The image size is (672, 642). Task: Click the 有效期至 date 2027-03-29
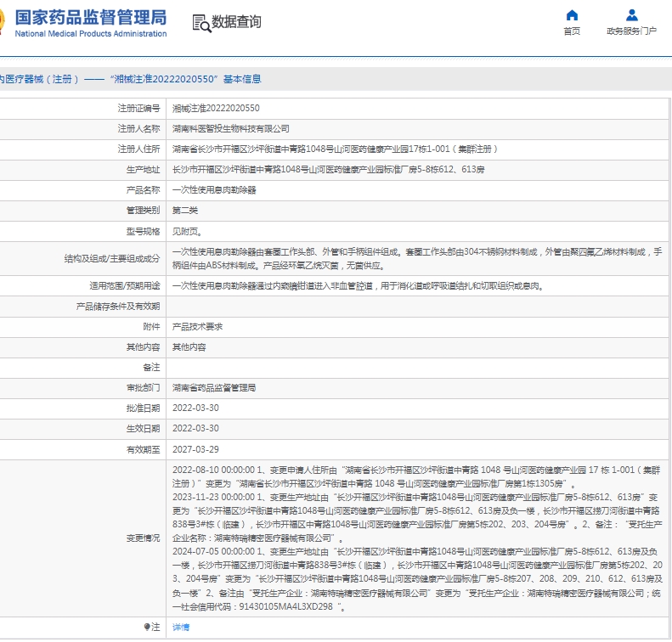click(196, 450)
